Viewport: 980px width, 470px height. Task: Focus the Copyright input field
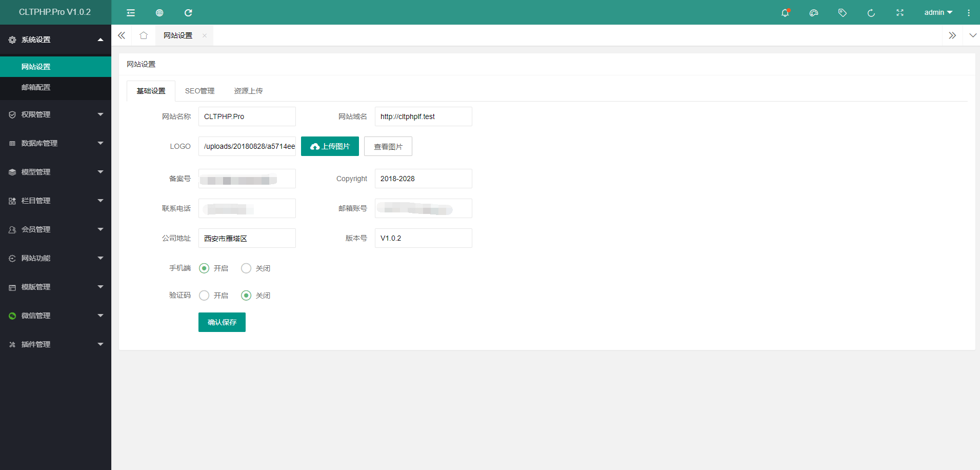pos(424,179)
